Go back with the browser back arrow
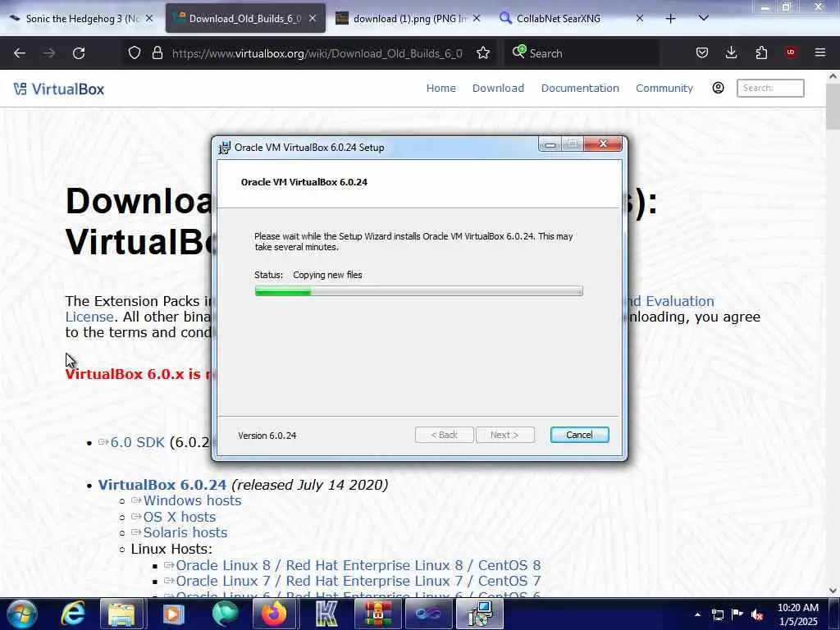 20,53
